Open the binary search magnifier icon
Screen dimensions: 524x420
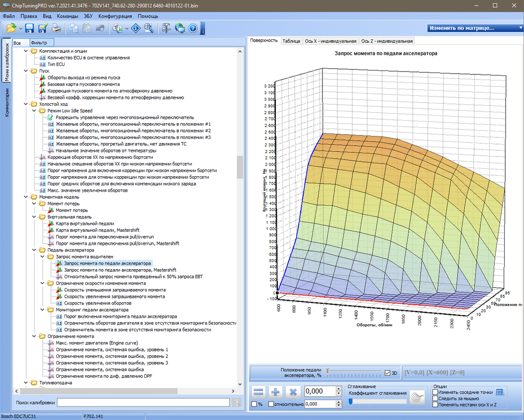[149, 28]
